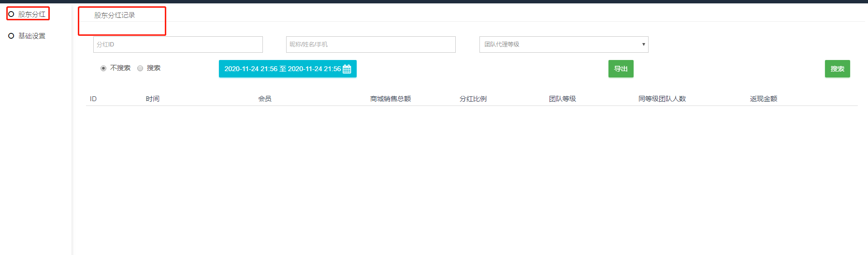The height and width of the screenshot is (255, 868).
Task: Switch to 股东分红记录 tab
Action: point(115,15)
